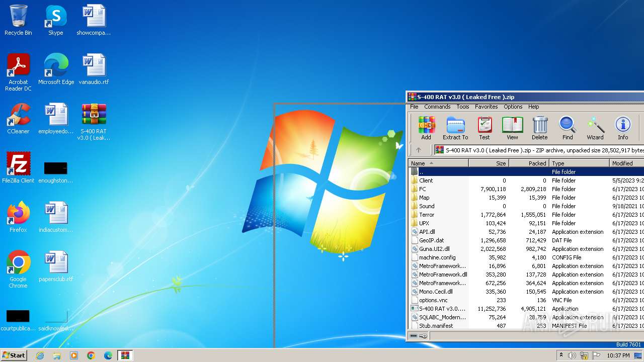644x362 pixels.
Task: Sort by the Name column header
Action: pos(439,163)
